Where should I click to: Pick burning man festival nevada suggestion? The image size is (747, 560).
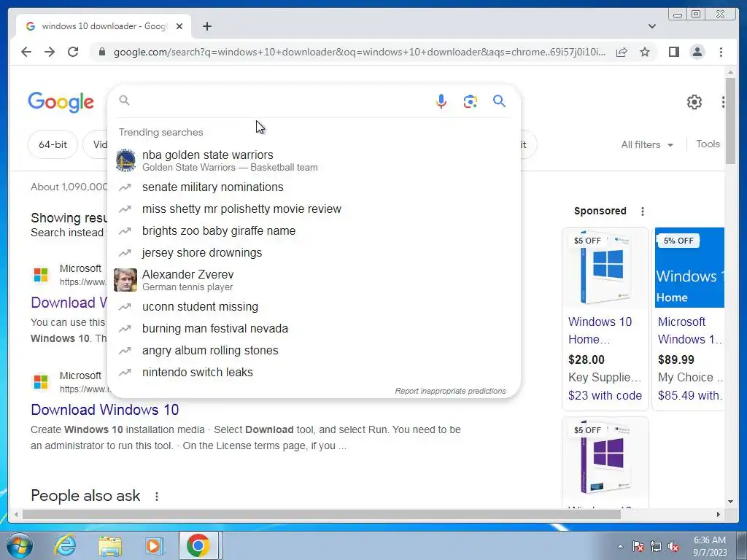pos(314,329)
